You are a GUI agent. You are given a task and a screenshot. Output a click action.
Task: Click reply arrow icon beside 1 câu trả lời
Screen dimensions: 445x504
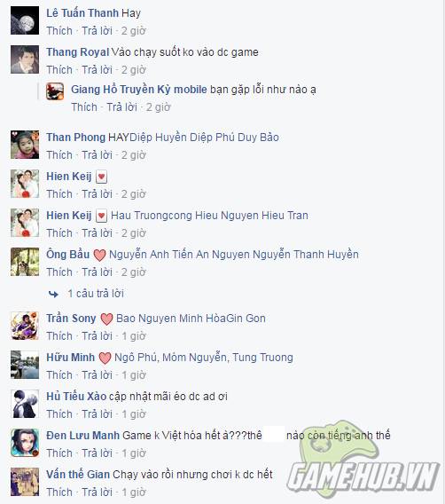53,294
